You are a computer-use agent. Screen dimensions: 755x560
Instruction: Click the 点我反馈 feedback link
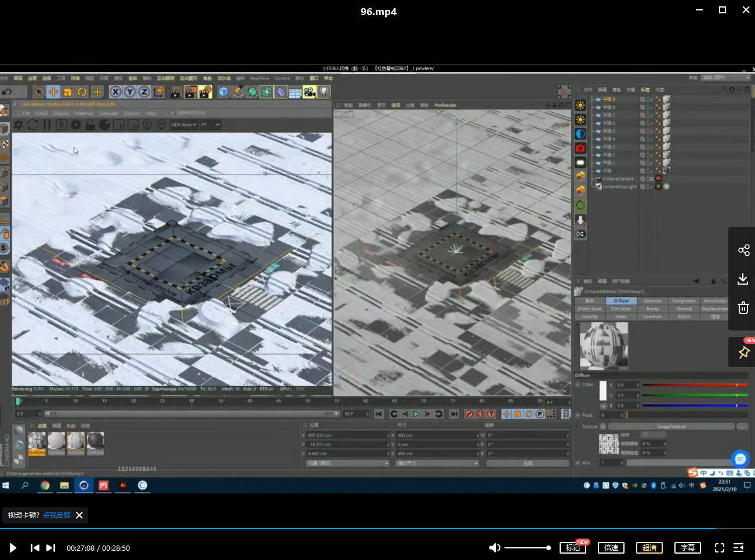(x=57, y=515)
